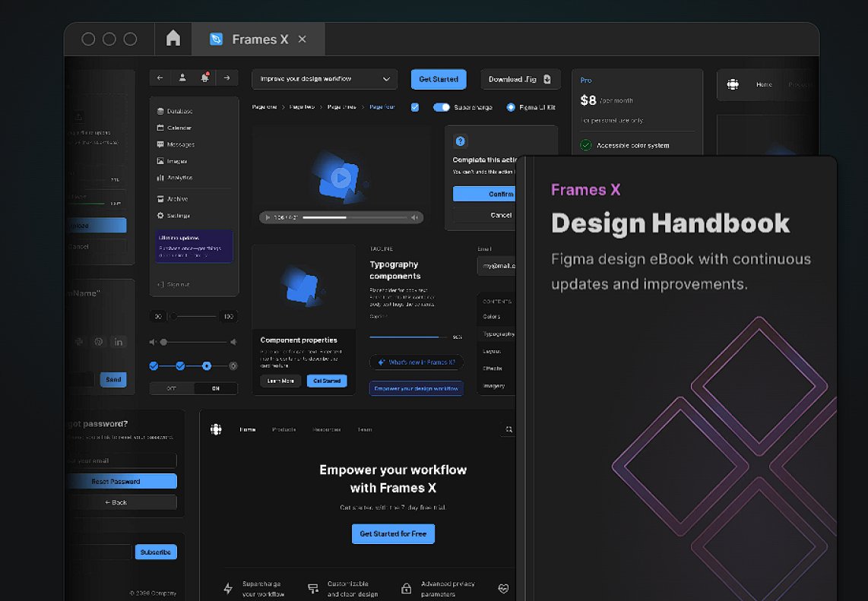Image resolution: width=868 pixels, height=601 pixels.
Task: Click the logo icon in top-right nav card
Action: [x=733, y=84]
